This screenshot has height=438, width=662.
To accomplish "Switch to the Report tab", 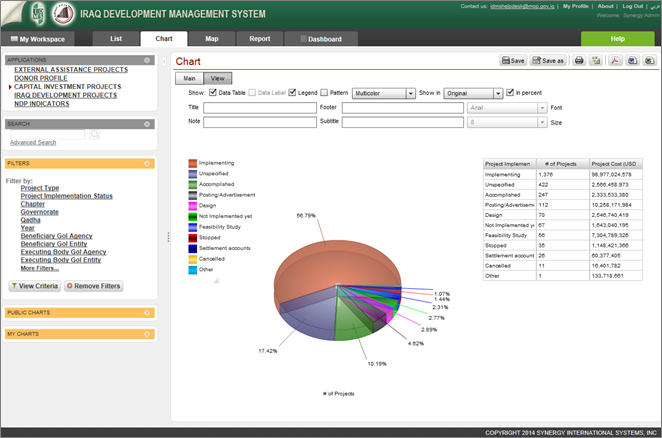I will tap(260, 38).
